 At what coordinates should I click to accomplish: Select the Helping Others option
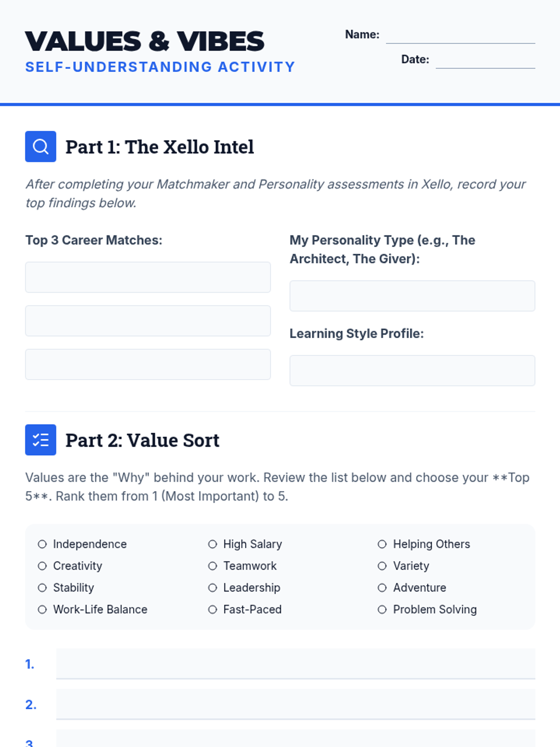click(x=382, y=544)
